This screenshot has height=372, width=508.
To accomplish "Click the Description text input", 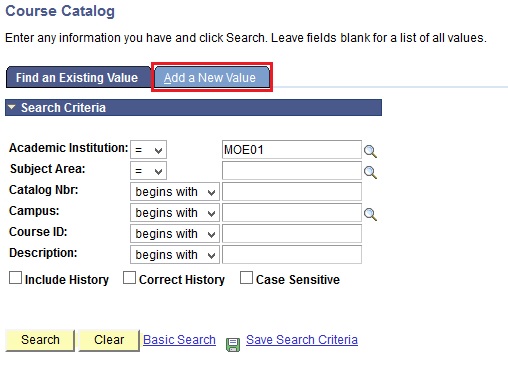I will pos(292,255).
